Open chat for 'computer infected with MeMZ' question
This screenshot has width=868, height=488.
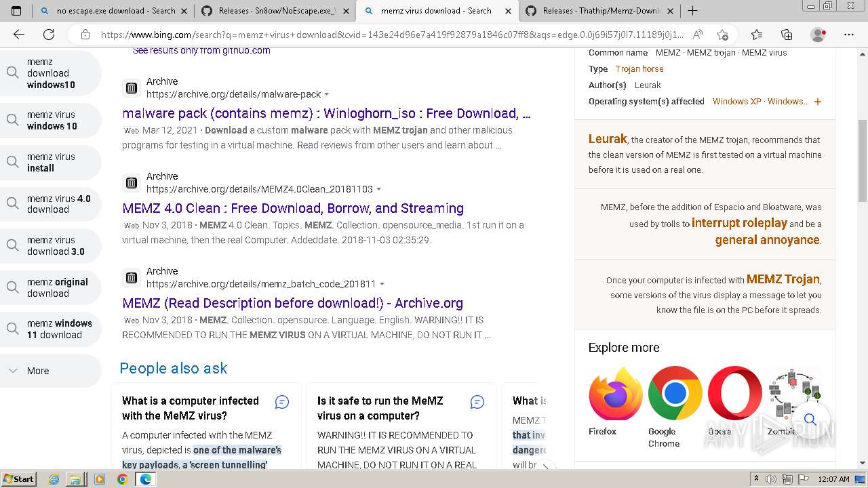click(282, 402)
